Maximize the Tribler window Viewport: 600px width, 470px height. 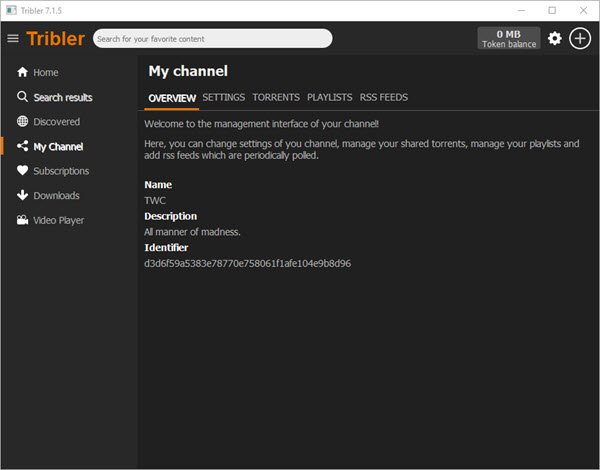[x=552, y=10]
